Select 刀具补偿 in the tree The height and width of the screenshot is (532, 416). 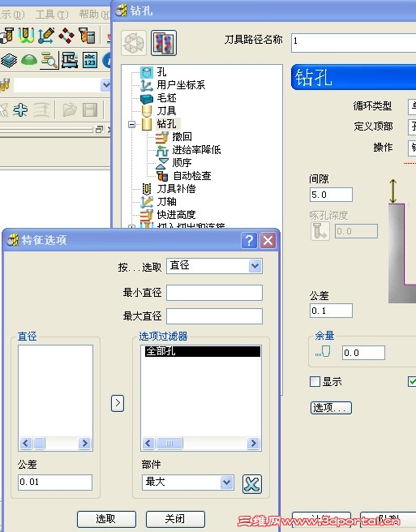point(176,189)
